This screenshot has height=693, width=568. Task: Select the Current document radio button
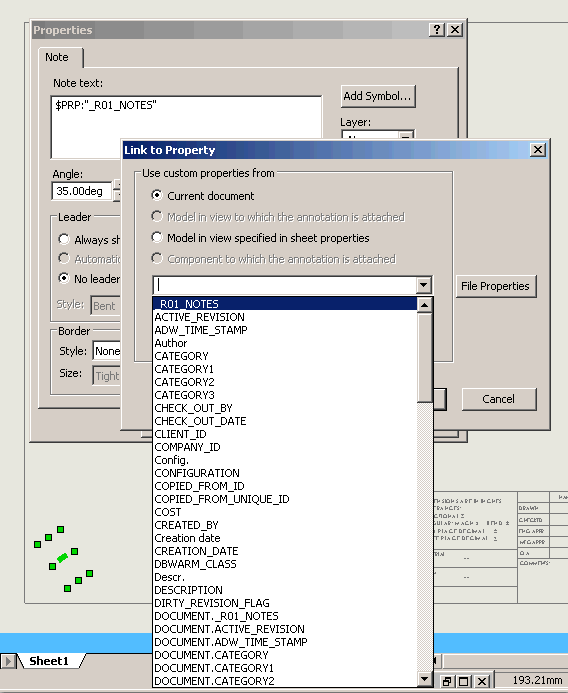157,195
